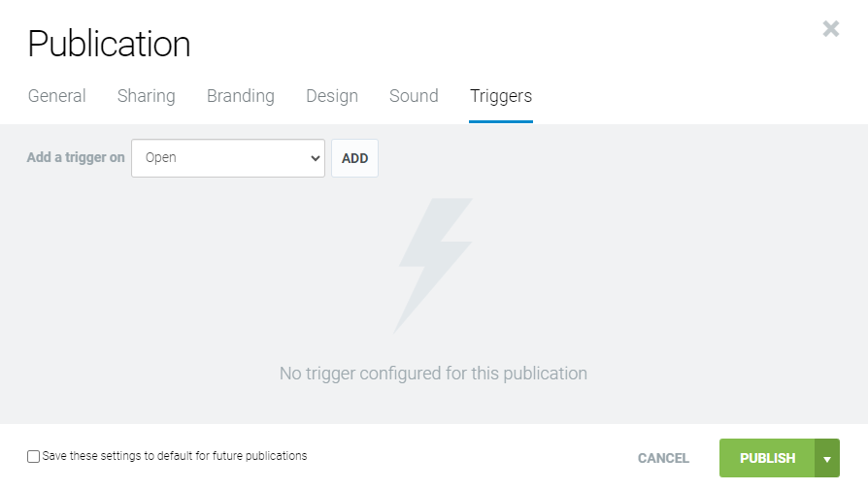Click the green PUBLISH button
868x490 pixels.
(767, 458)
